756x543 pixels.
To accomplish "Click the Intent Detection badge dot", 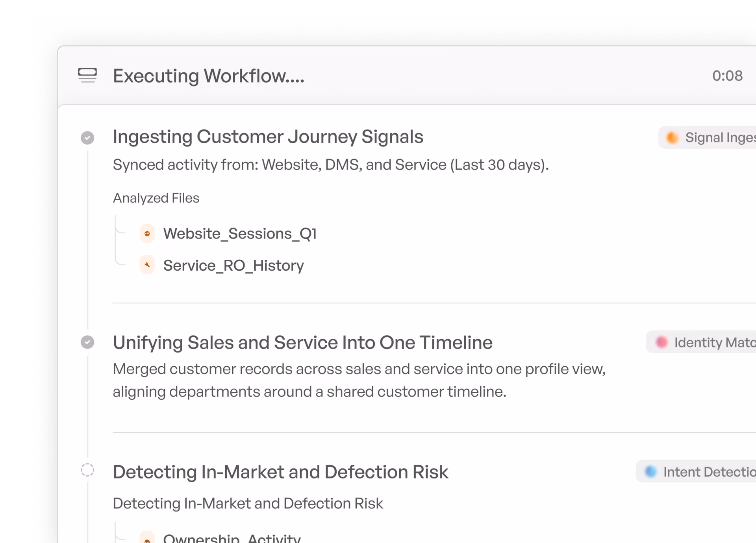I will (650, 471).
